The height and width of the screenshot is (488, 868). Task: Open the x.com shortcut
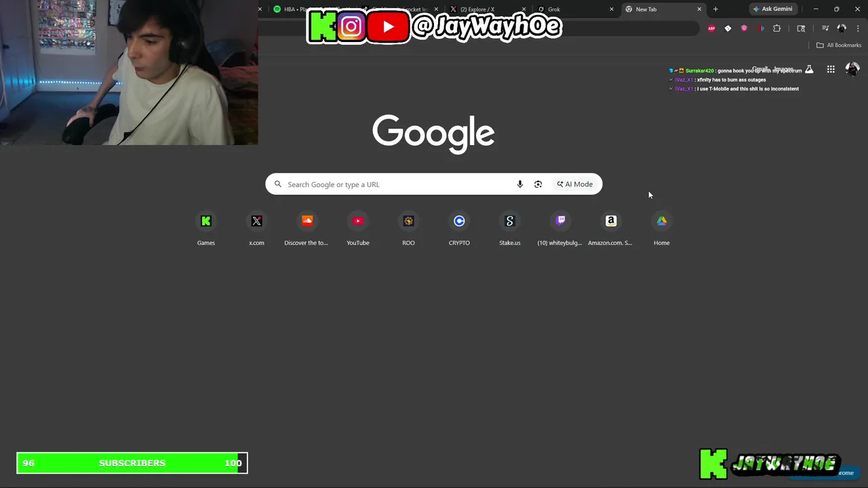(x=256, y=230)
